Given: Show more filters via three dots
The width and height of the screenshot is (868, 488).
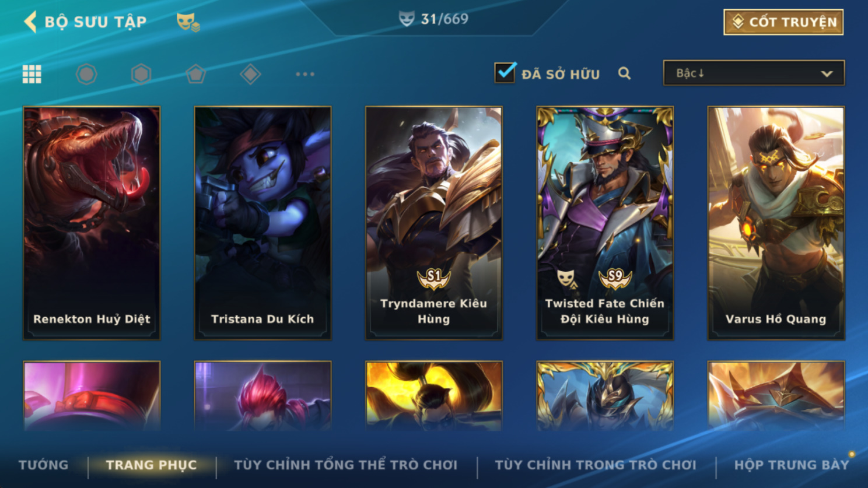Looking at the screenshot, I should pos(305,74).
